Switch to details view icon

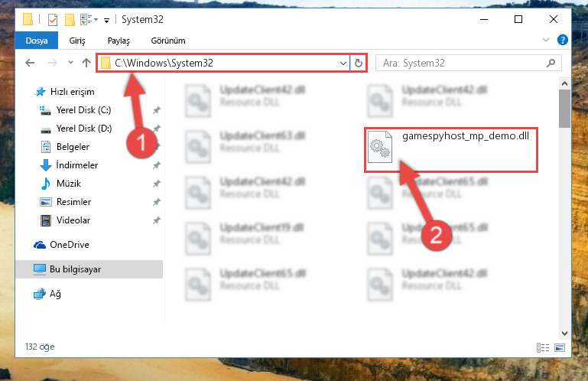(543, 347)
